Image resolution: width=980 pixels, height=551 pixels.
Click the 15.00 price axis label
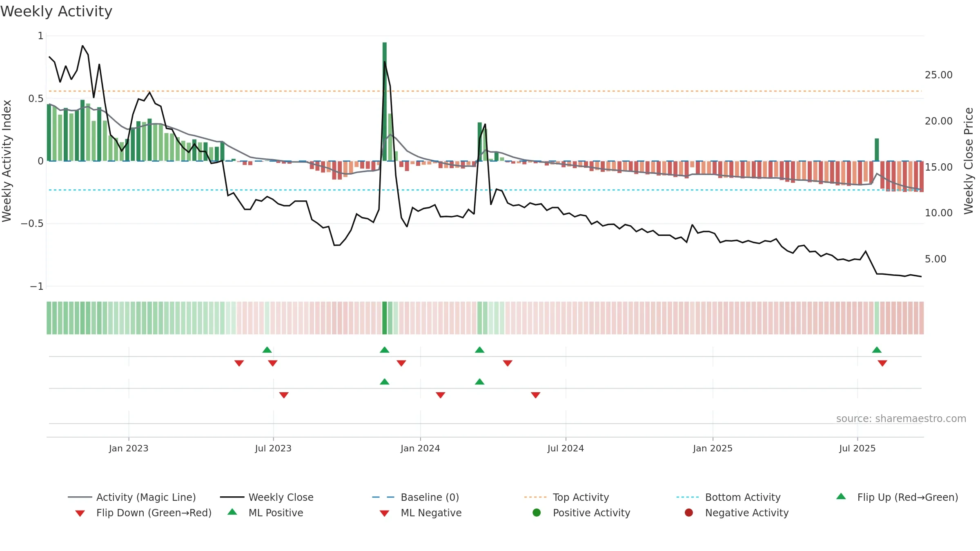(x=939, y=167)
